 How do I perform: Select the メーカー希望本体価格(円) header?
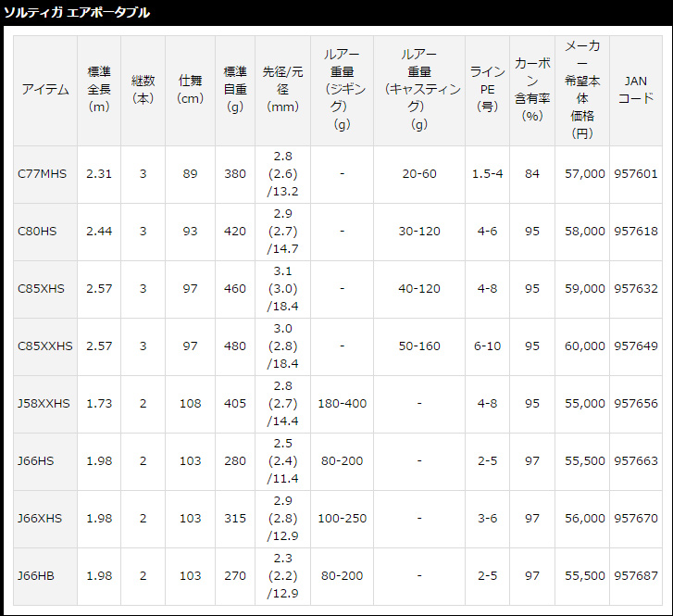pyautogui.click(x=582, y=89)
